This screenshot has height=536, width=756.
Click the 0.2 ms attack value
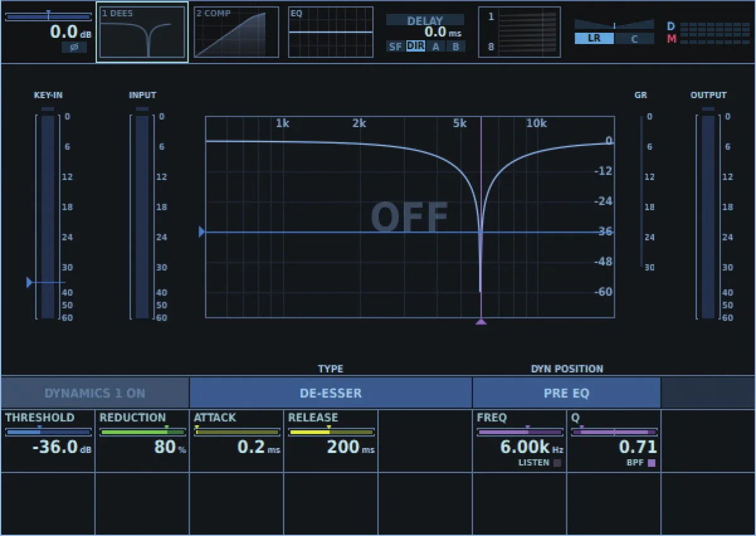tap(259, 447)
